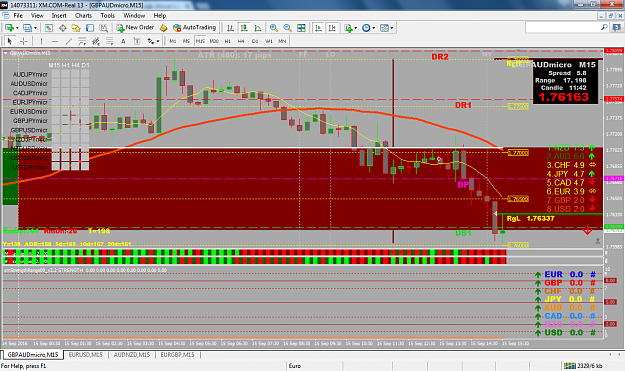Screen dimensions: 625x371
Task: Select the H4 timeframe
Action: click(241, 41)
